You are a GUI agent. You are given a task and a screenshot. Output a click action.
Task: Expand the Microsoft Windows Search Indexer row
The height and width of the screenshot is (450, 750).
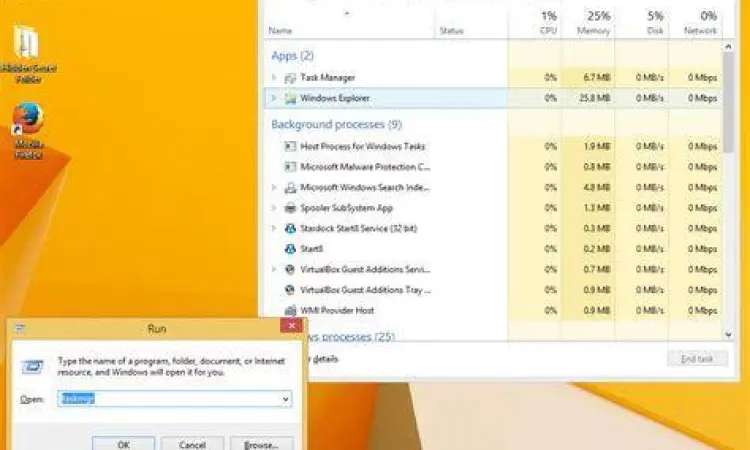click(274, 187)
